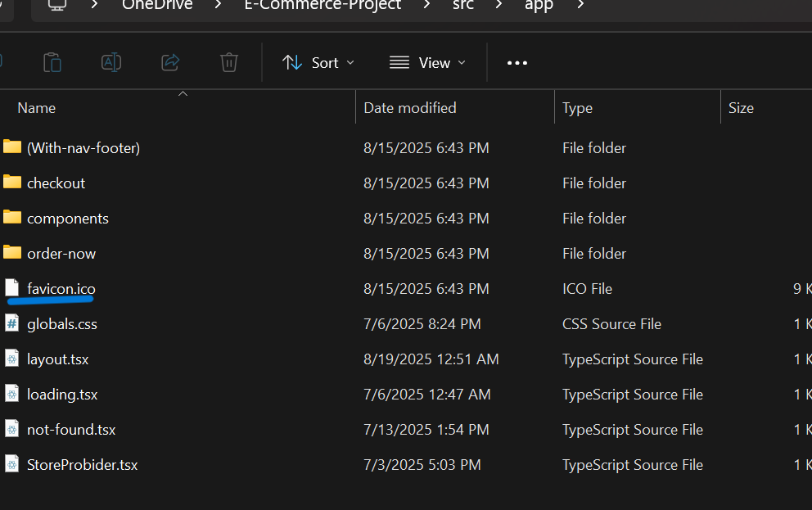The image size is (812, 510).
Task: Click the Delete trash can icon
Action: (229, 62)
